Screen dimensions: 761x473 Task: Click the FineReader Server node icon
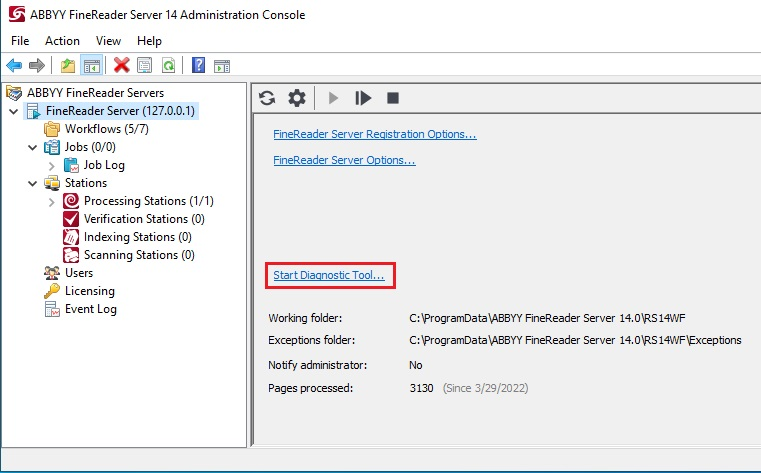tap(33, 111)
